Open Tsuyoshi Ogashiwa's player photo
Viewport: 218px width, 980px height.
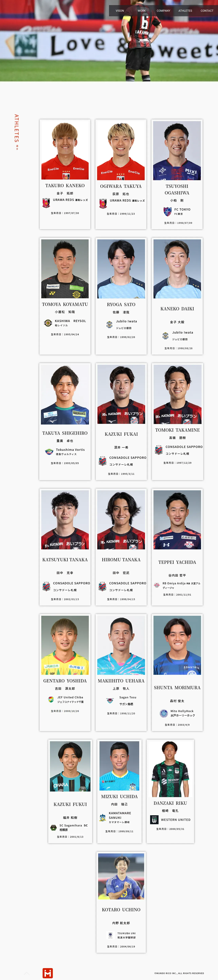click(x=177, y=151)
